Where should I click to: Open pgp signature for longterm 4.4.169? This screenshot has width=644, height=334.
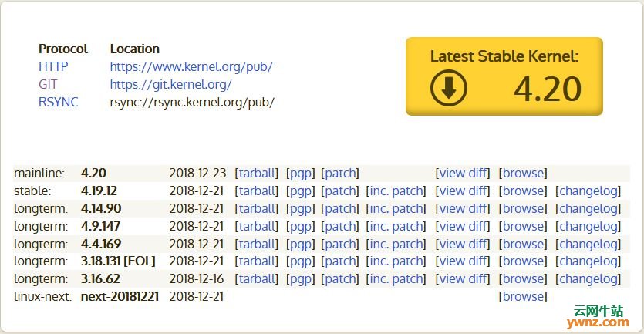tap(301, 244)
